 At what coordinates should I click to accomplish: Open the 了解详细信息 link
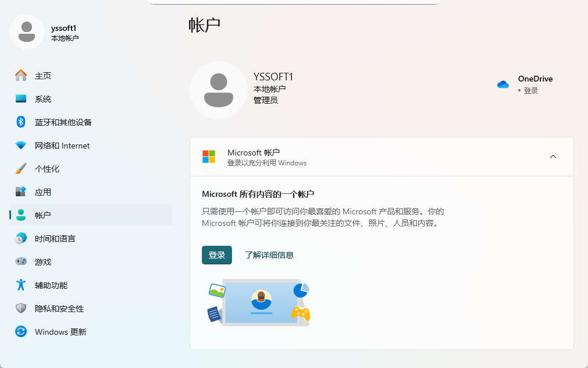pyautogui.click(x=269, y=255)
